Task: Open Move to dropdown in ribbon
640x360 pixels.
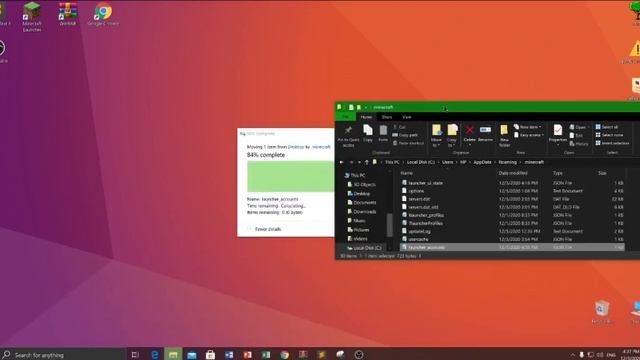Action: pos(436,136)
